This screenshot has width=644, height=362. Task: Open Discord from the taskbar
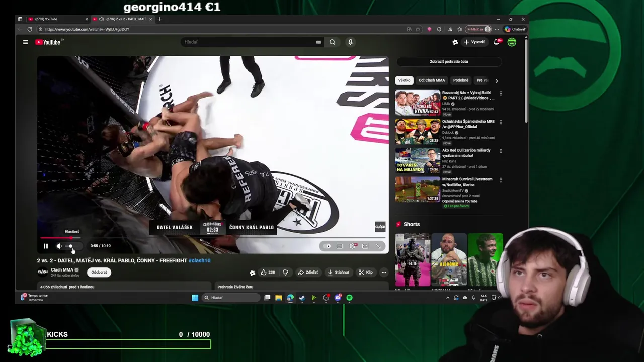338,298
